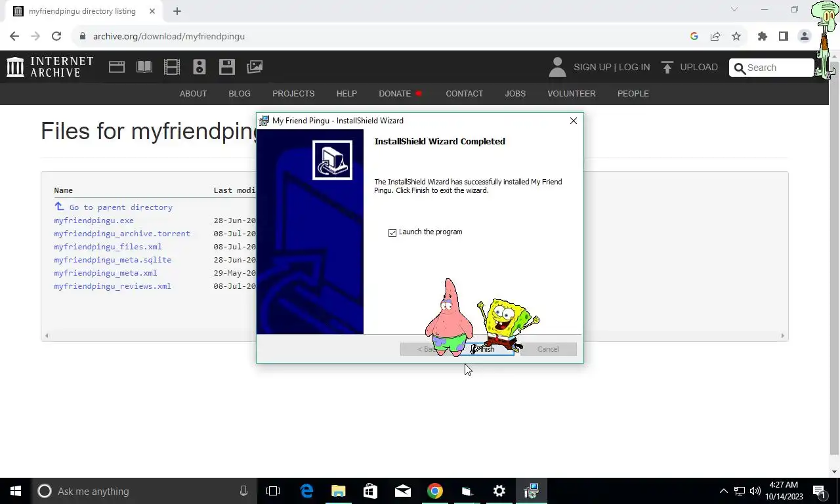Open myfriendpingu_archive.torrent link
Image resolution: width=840 pixels, height=504 pixels.
[122, 234]
